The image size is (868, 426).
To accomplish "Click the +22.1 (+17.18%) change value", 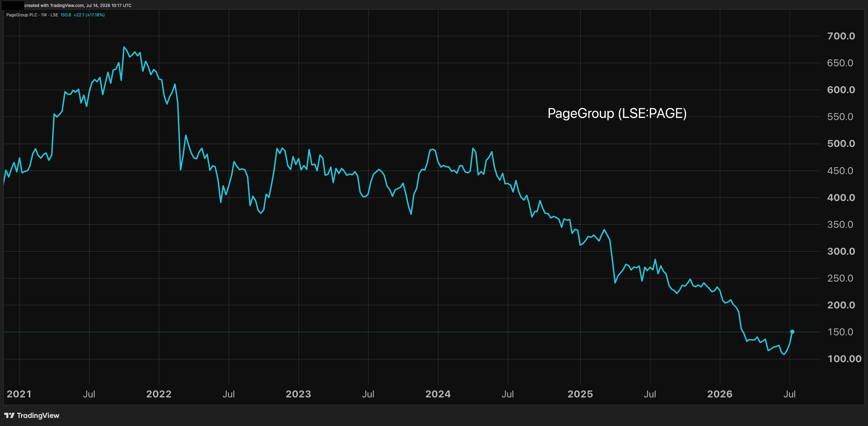I will pyautogui.click(x=89, y=15).
